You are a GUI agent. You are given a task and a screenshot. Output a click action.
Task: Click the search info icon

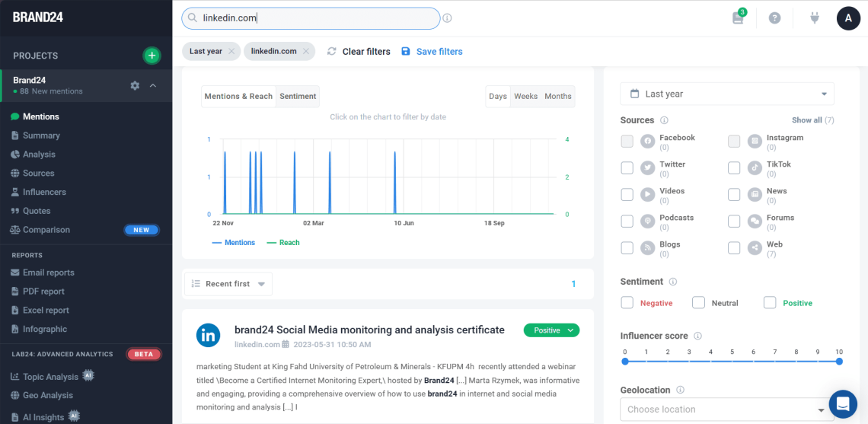pos(447,18)
